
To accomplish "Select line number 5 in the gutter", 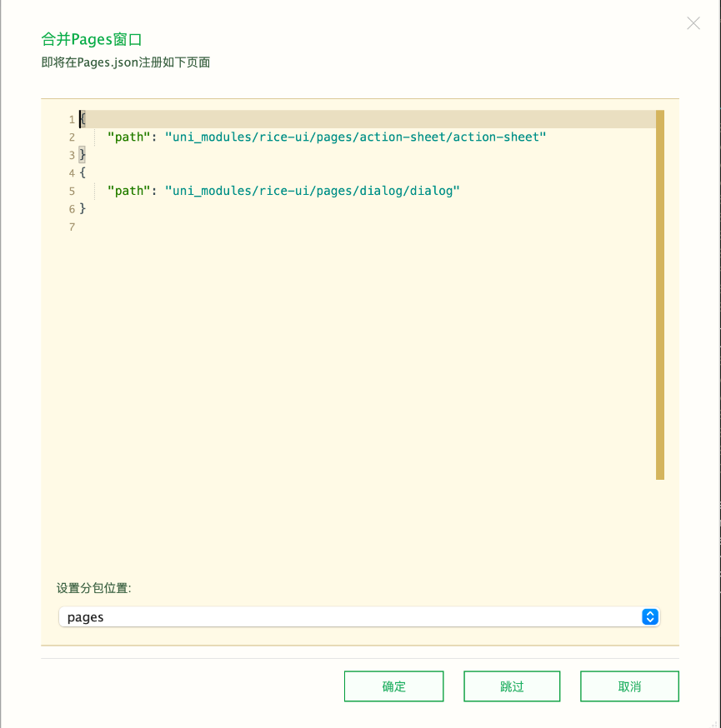I will [x=72, y=192].
